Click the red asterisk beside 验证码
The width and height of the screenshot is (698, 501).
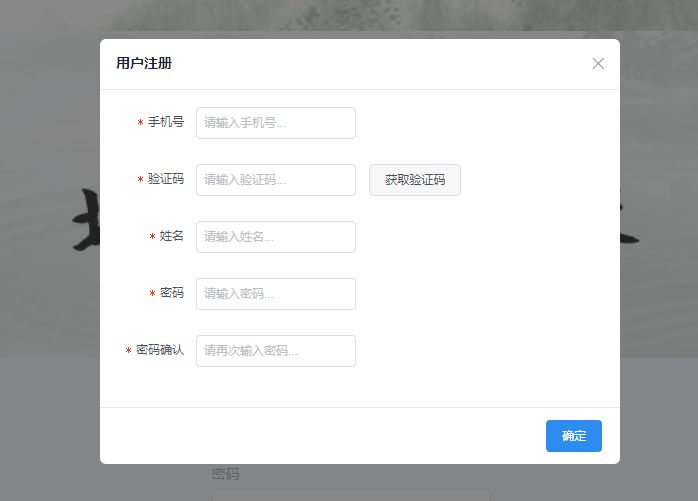[x=141, y=181]
